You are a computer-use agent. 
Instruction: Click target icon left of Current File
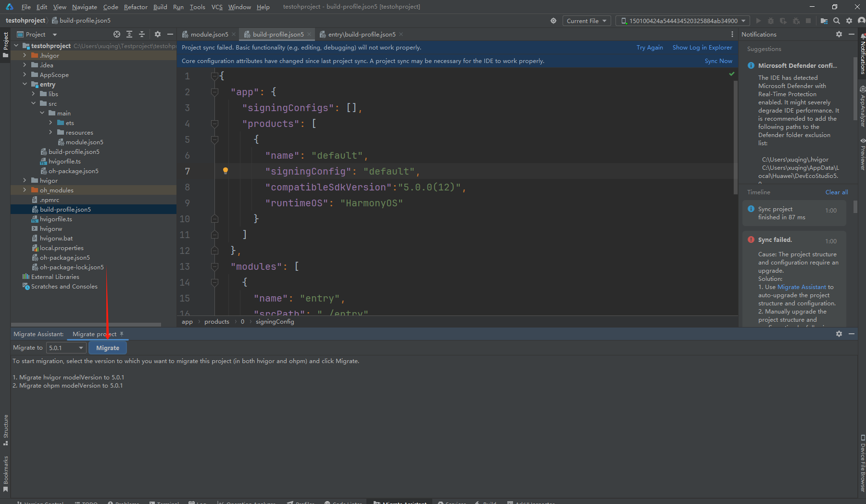pos(553,21)
